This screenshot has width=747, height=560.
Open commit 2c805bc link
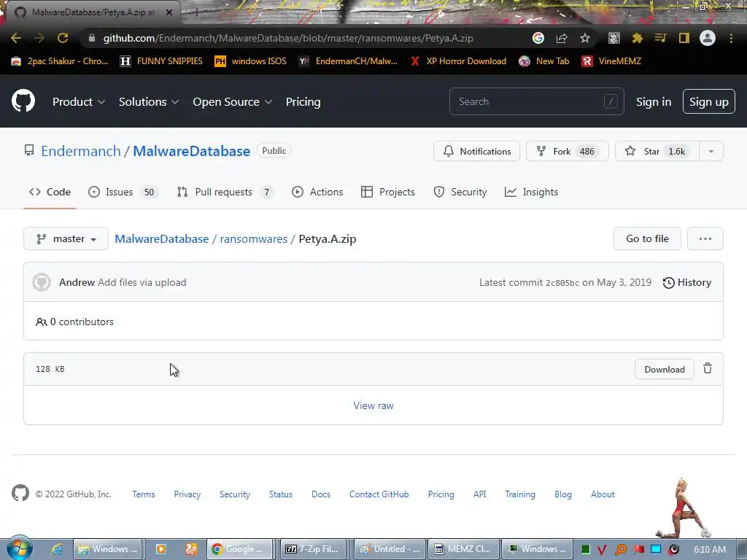562,283
